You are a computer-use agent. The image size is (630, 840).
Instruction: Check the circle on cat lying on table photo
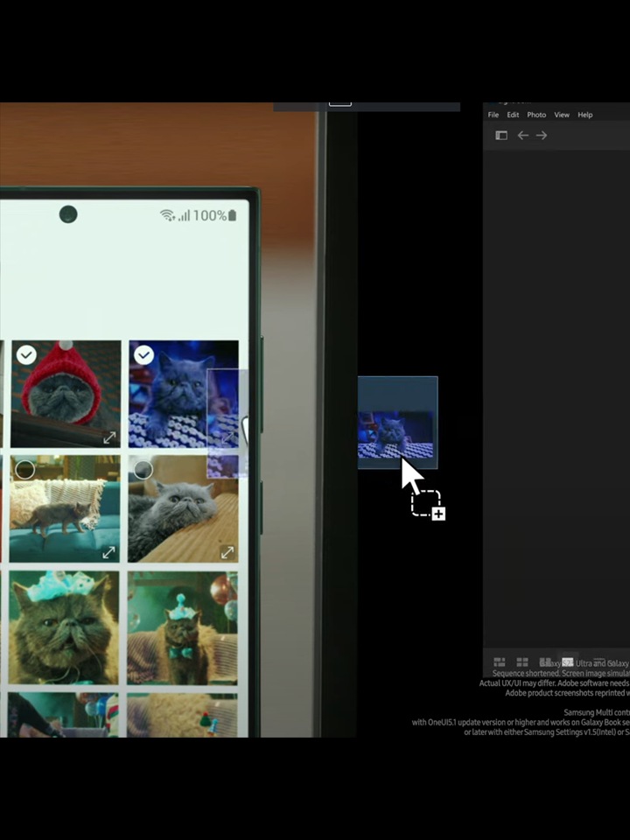tap(143, 470)
